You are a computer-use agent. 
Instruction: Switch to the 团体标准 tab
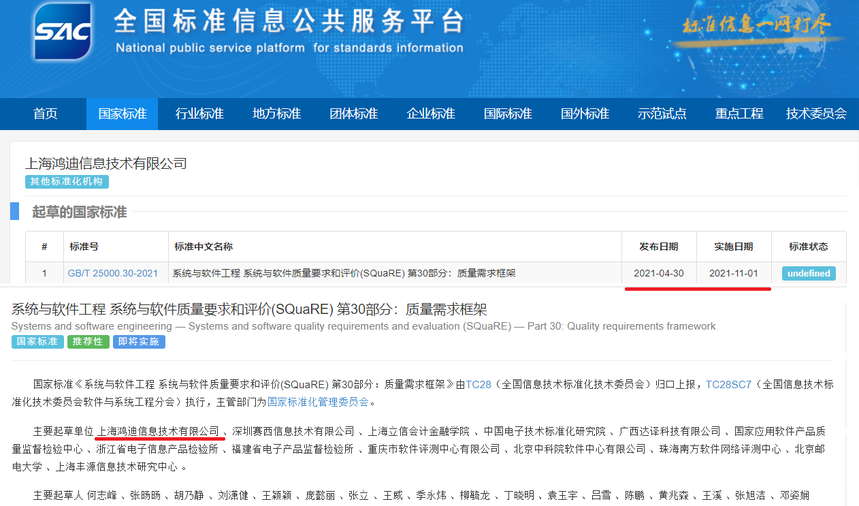pos(354,114)
